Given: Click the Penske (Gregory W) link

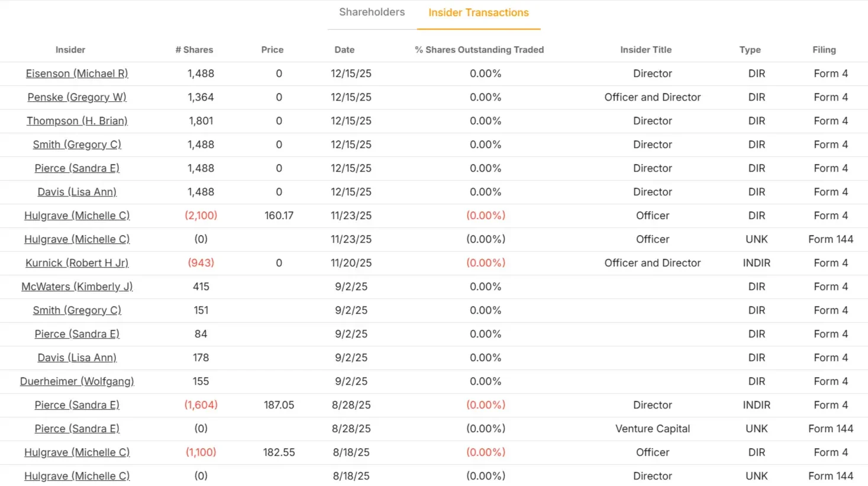Looking at the screenshot, I should [x=77, y=97].
